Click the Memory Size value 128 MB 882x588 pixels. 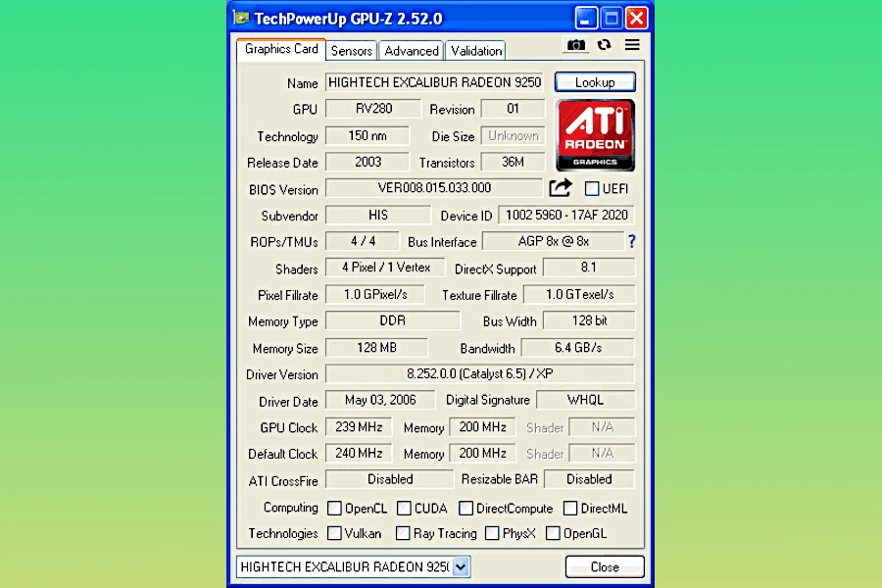tap(376, 348)
